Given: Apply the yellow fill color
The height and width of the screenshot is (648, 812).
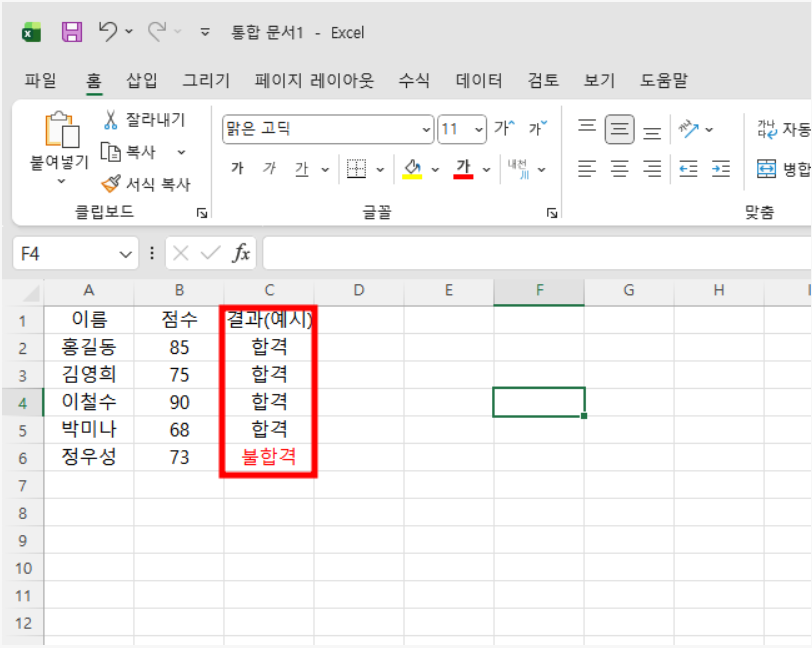Looking at the screenshot, I should tap(413, 169).
